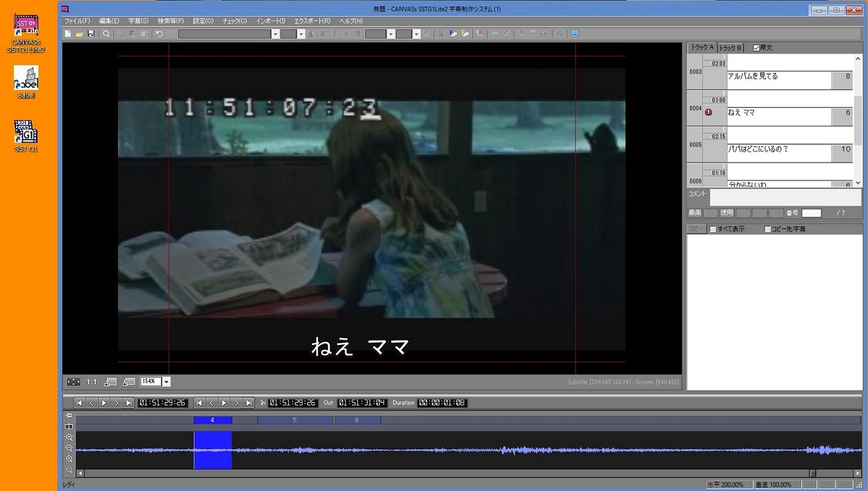Click the In timecode field
This screenshot has height=491, width=868.
(293, 403)
